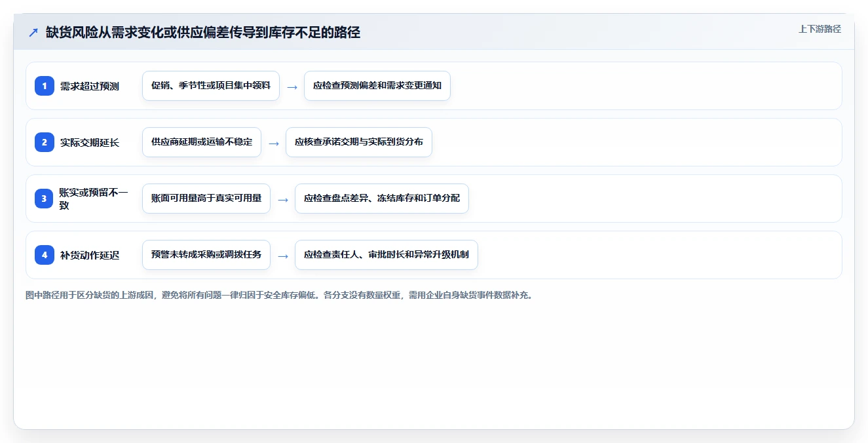Screen dimensions: 868x443
Task: Click the 账面可用量高于真实可用量 box
Action: click(206, 199)
